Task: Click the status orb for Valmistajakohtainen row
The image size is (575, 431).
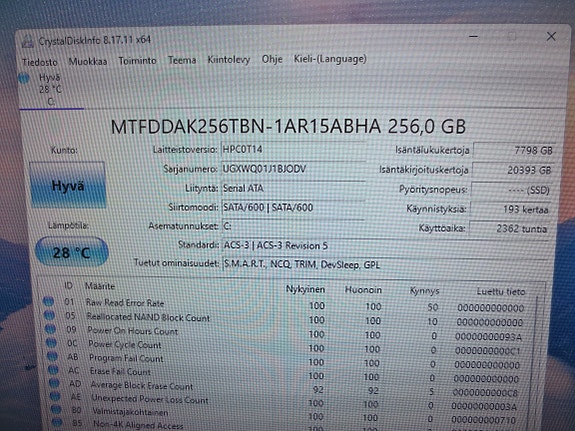Action: (56, 409)
